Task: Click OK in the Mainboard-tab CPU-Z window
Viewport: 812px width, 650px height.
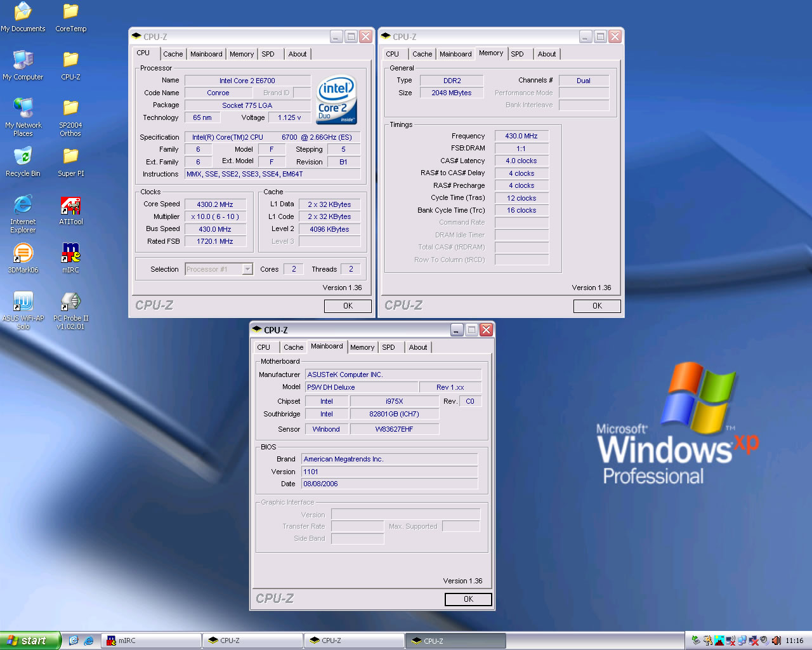Action: 468,599
